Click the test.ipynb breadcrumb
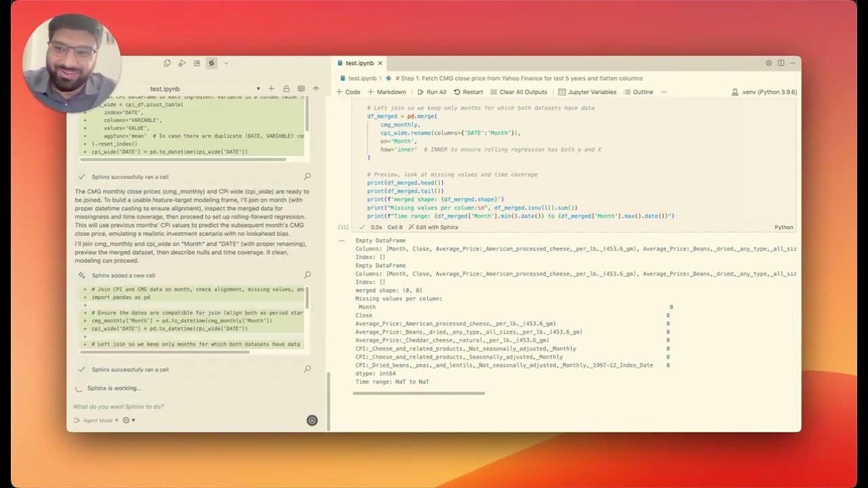This screenshot has height=488, width=868. [x=361, y=78]
